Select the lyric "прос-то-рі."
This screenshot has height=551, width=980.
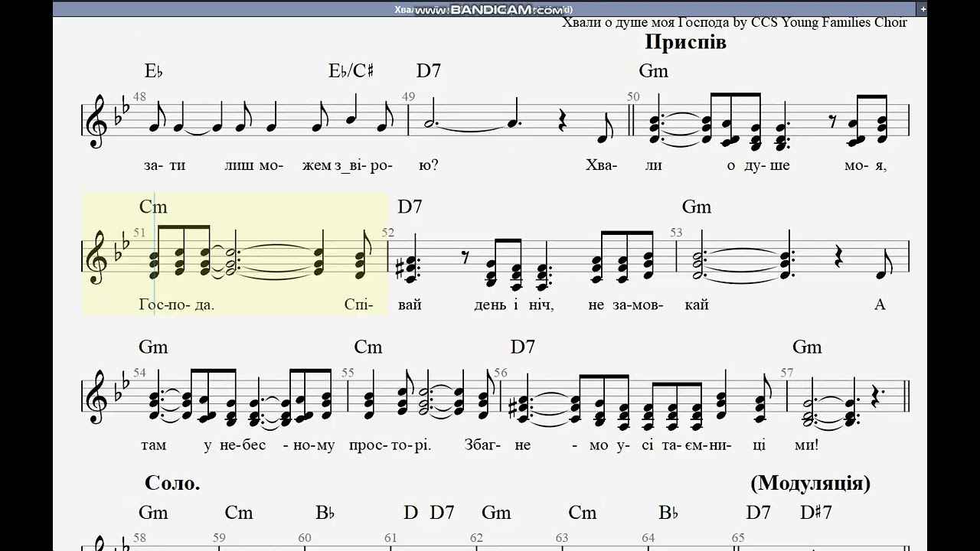[390, 445]
